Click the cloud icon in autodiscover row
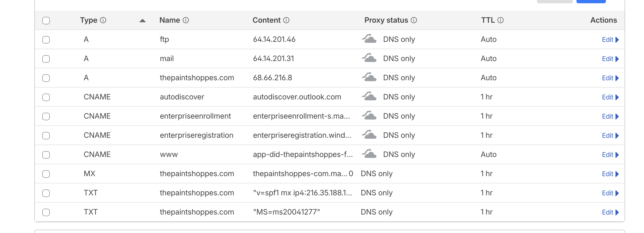 (x=369, y=97)
